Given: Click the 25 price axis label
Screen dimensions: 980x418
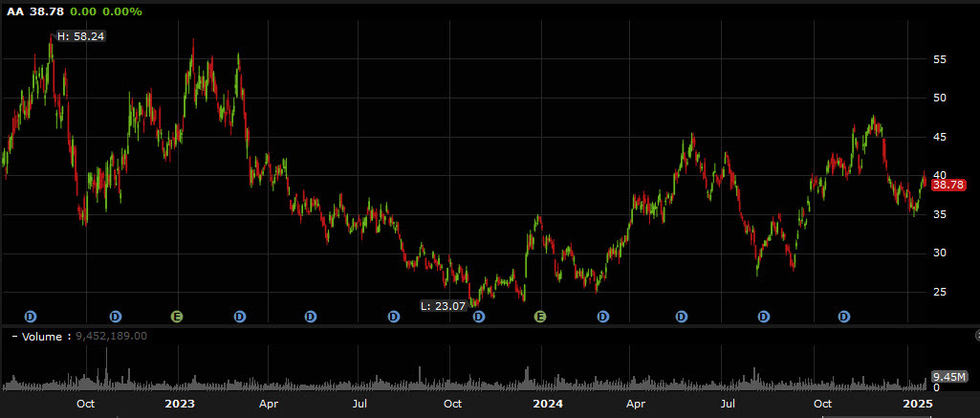Looking at the screenshot, I should 941,292.
